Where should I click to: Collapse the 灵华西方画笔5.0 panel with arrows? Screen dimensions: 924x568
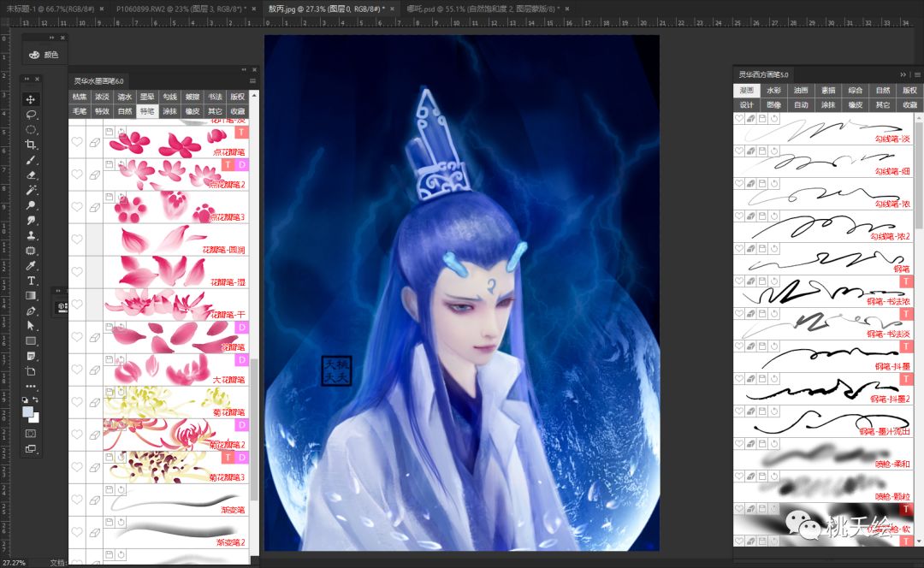(903, 74)
